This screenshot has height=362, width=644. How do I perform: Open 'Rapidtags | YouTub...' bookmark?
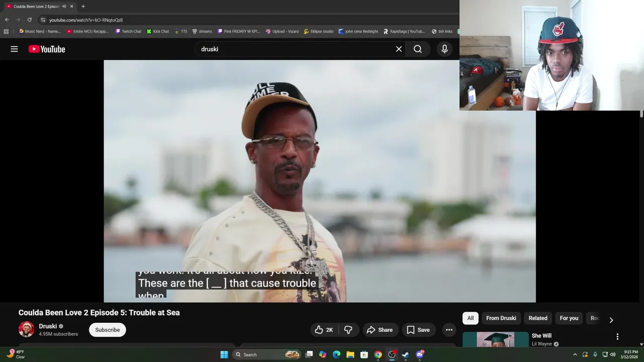(x=405, y=31)
